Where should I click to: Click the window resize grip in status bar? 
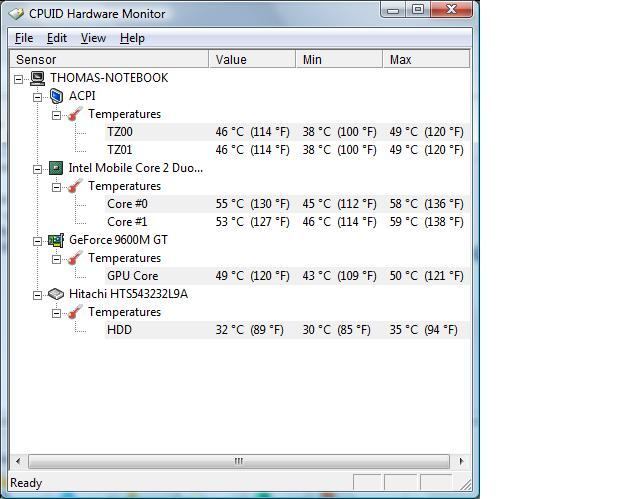(465, 484)
